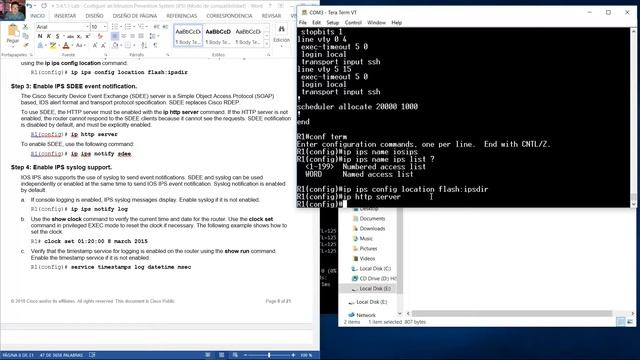The image size is (640, 360).
Task: Click the Word proofing status icon
Action: click(x=92, y=355)
